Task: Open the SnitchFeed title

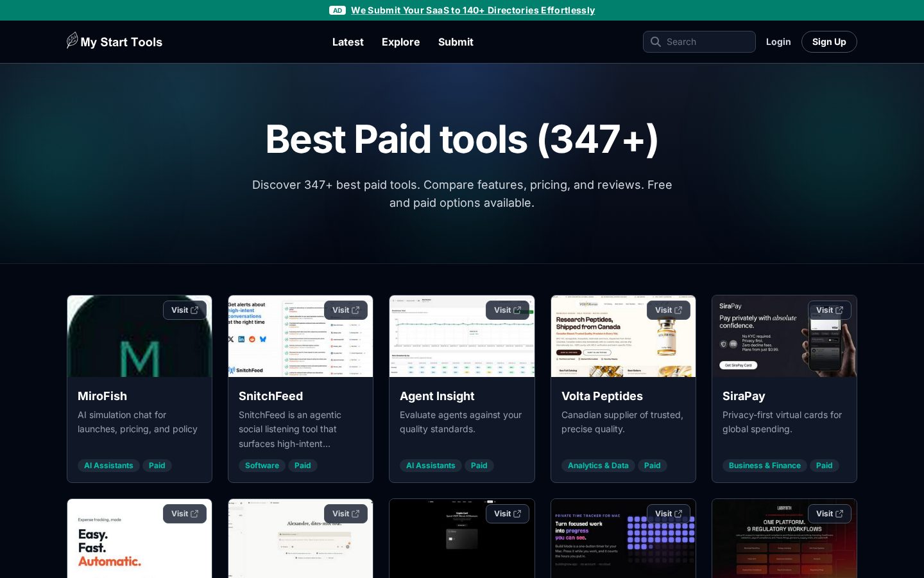Action: [271, 396]
